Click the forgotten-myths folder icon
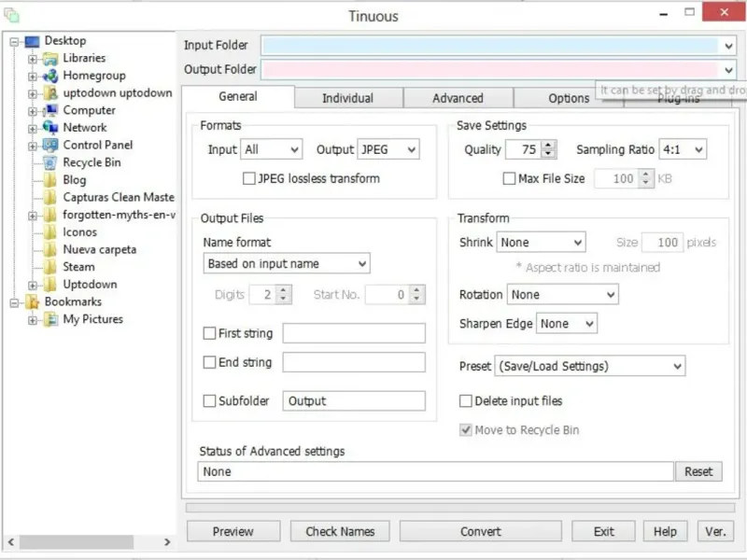 click(x=50, y=215)
